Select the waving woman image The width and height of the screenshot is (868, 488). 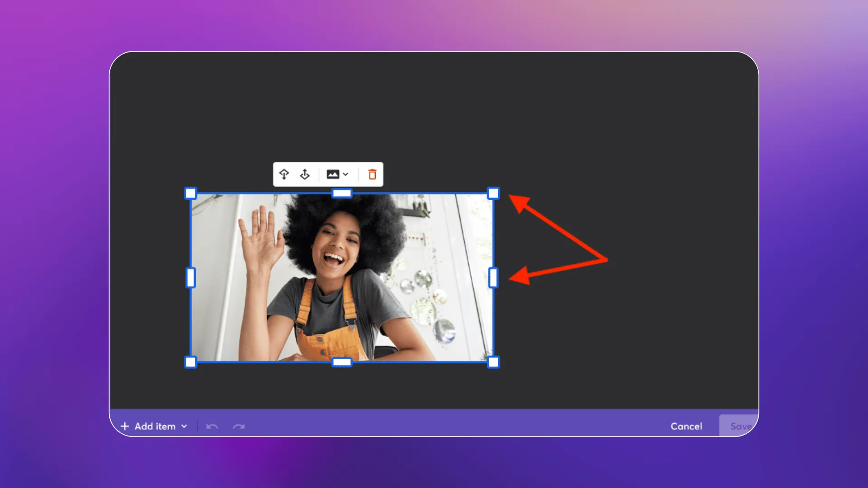tap(342, 277)
